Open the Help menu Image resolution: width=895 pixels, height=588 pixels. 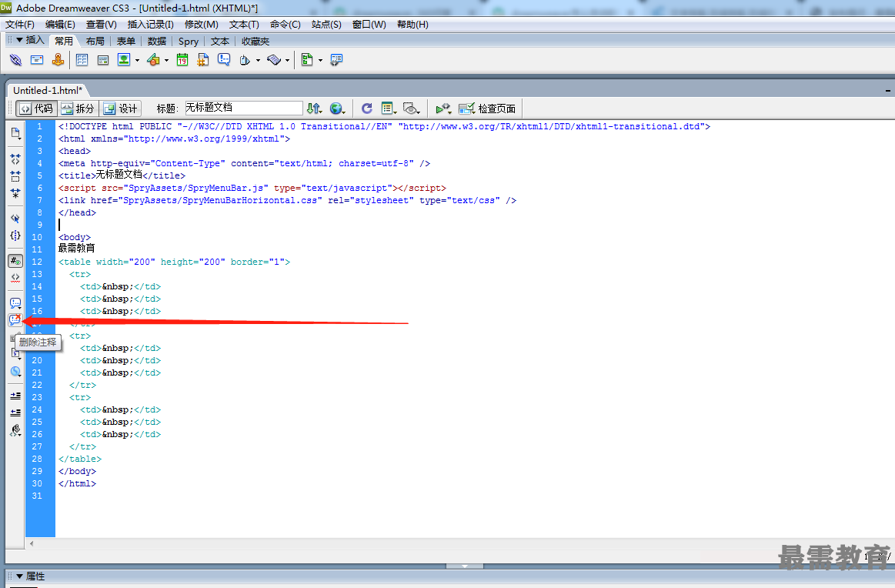[x=412, y=24]
